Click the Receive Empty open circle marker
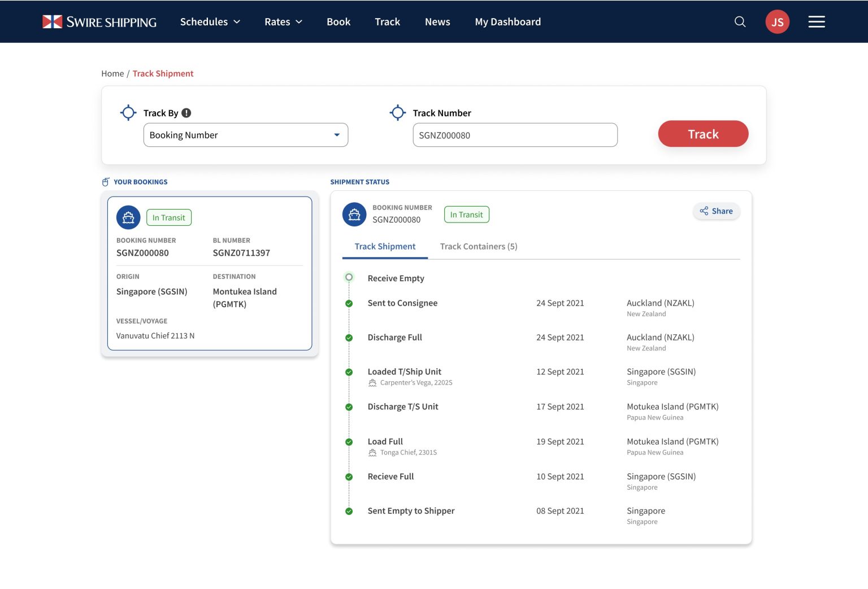This screenshot has height=589, width=868. [x=349, y=277]
